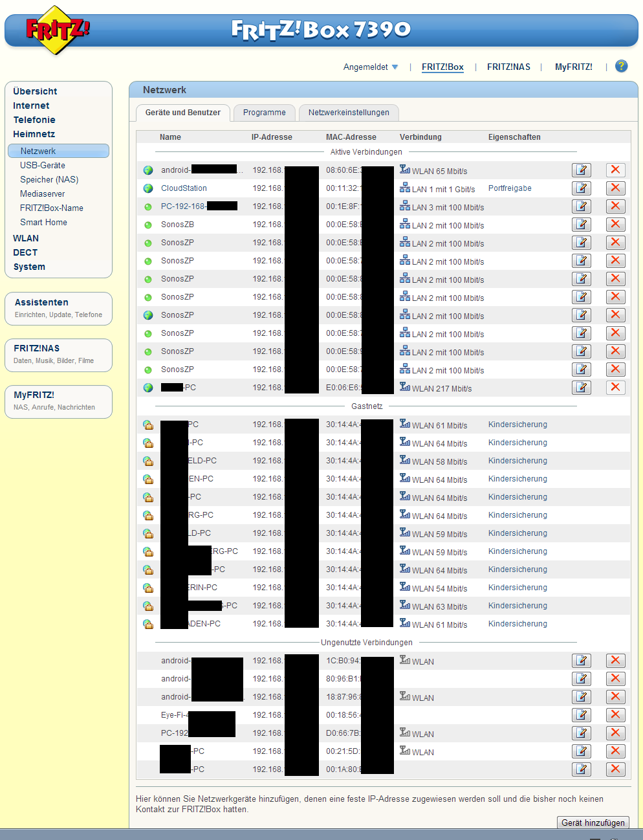Open the Angemeldet dropdown
Viewport: 643px width, 840px height.
point(370,66)
